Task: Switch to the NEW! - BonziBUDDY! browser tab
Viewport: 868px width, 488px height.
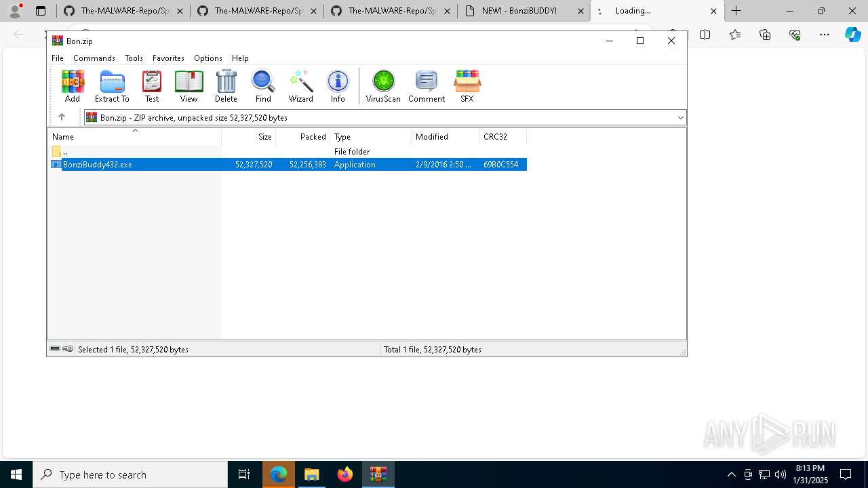Action: click(519, 11)
